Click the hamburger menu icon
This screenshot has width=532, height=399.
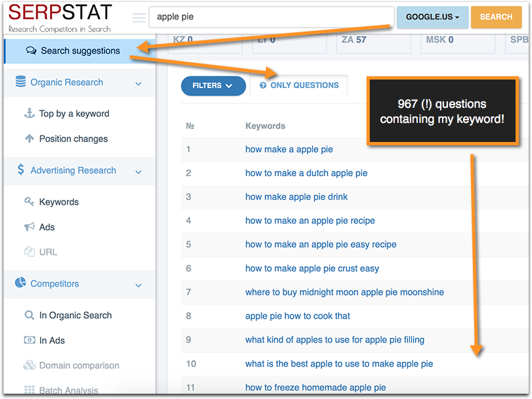click(x=139, y=17)
